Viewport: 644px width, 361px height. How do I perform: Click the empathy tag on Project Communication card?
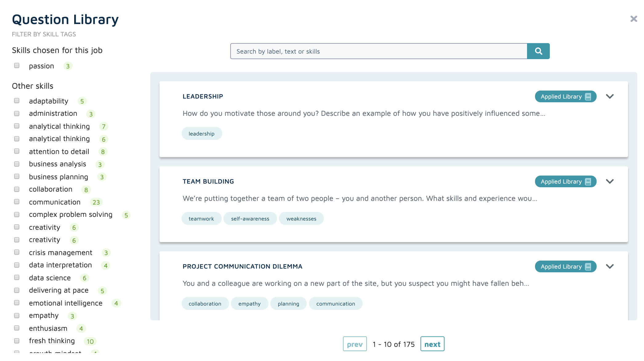point(249,304)
